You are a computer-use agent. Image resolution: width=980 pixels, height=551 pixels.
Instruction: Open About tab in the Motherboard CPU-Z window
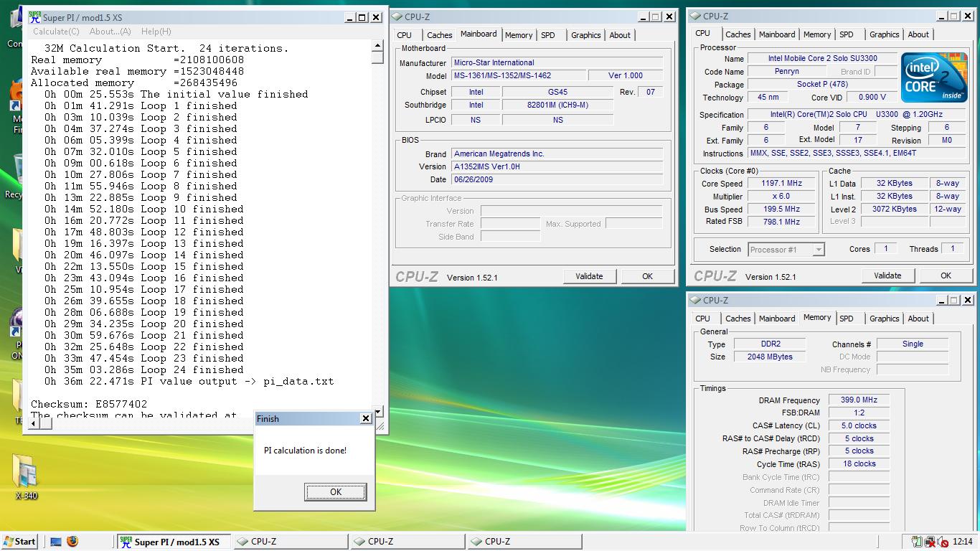pyautogui.click(x=620, y=35)
